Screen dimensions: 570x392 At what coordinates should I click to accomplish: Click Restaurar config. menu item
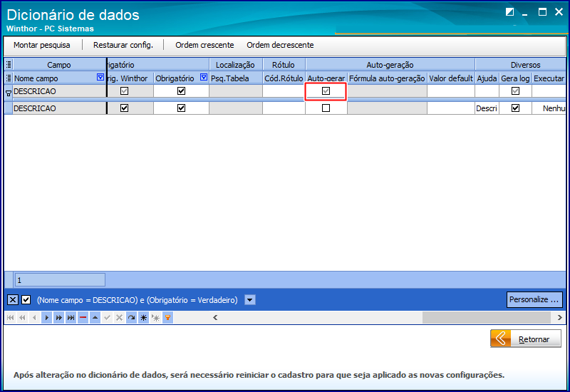(123, 45)
